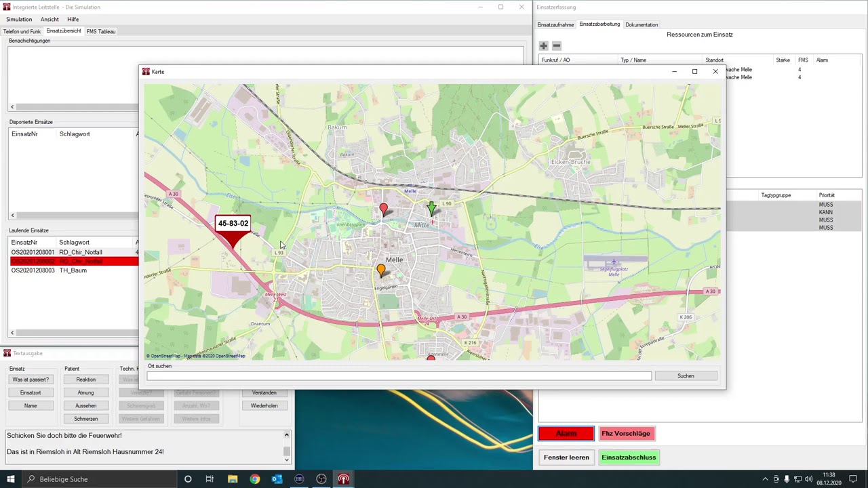Switch to the FMS Tableau tab

(x=101, y=31)
